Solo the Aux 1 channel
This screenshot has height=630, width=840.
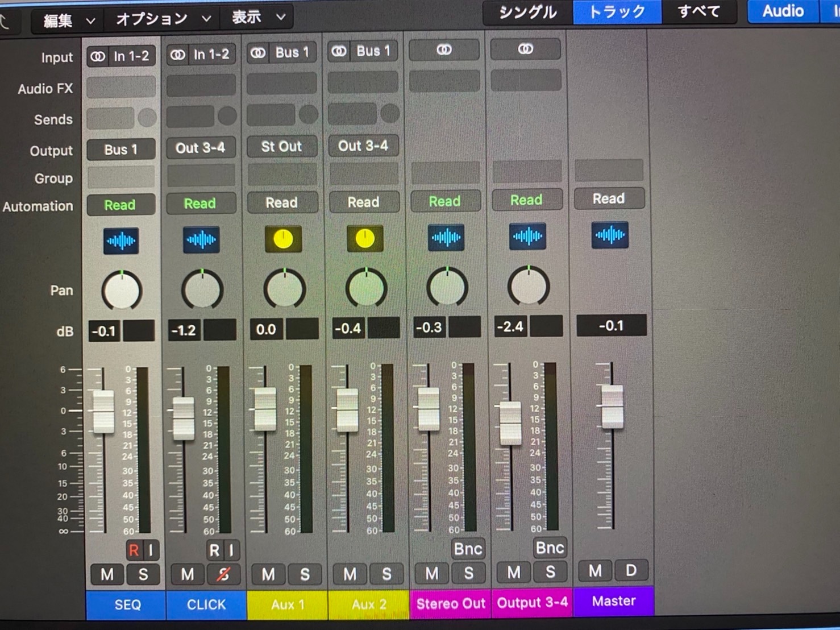305,574
